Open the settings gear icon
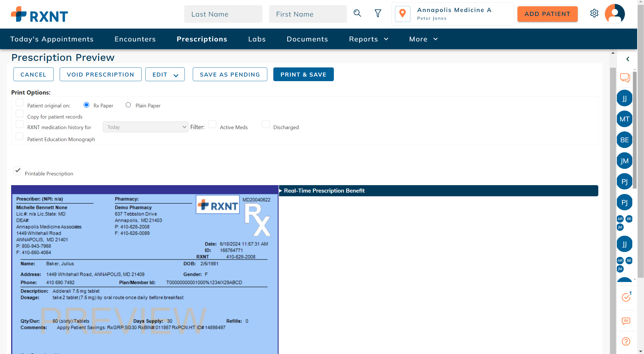Screen dimensions: 644x354 coord(594,13)
